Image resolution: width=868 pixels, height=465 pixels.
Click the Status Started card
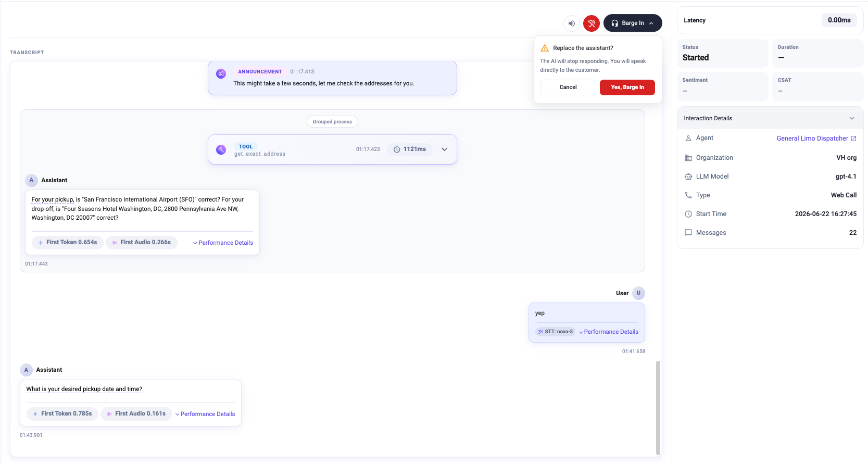(x=723, y=53)
